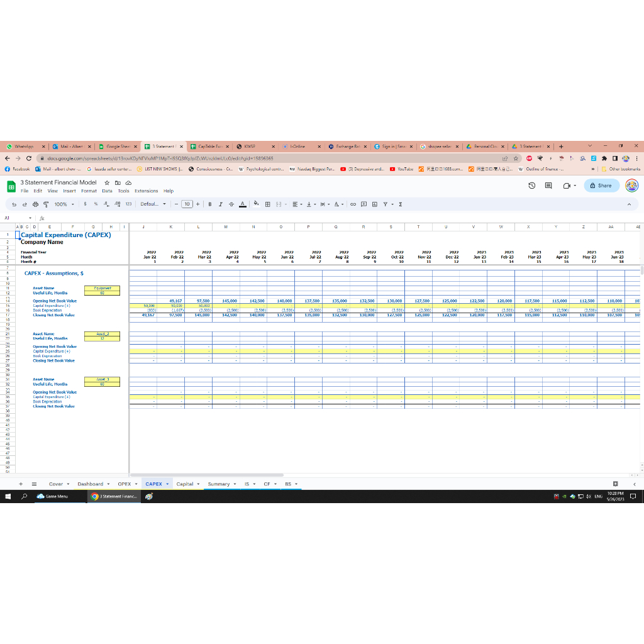This screenshot has height=644, width=644.
Task: Open the fill color picker
Action: pyautogui.click(x=257, y=204)
